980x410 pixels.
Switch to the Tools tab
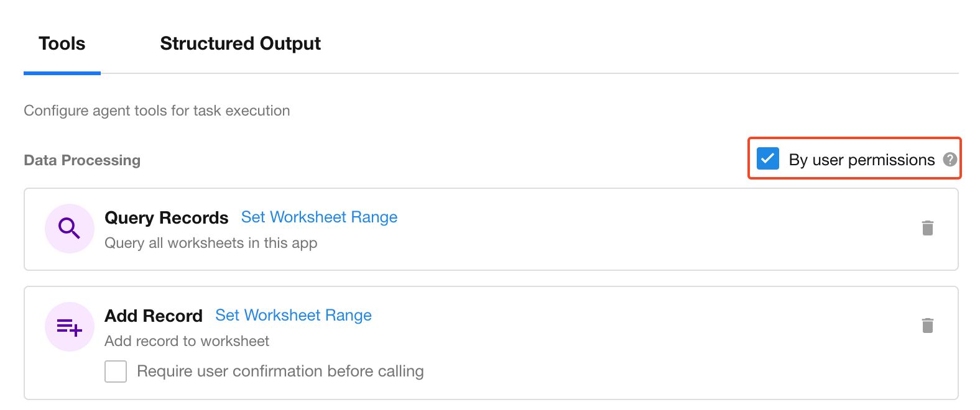pyautogui.click(x=62, y=43)
